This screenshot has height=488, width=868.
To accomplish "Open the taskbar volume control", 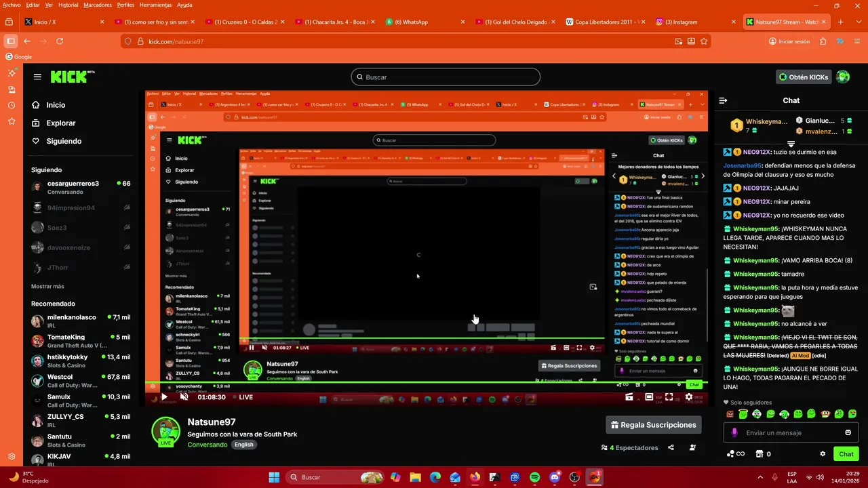I will click(820, 477).
